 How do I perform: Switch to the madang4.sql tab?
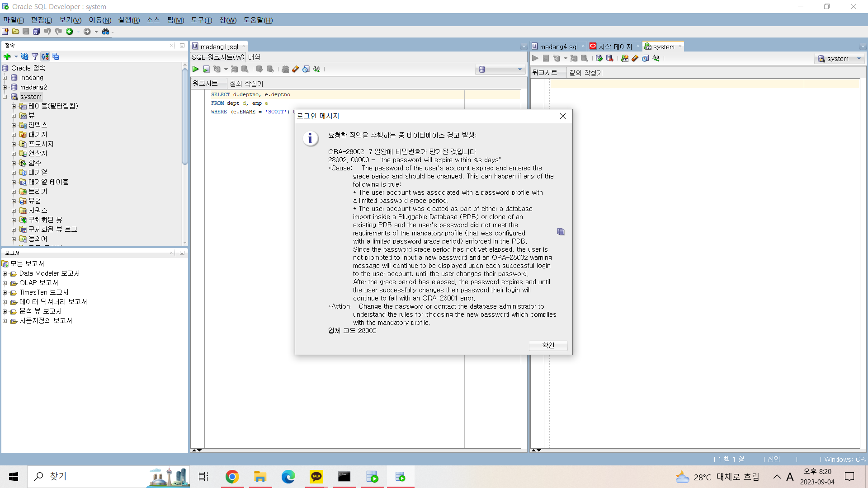pyautogui.click(x=558, y=47)
